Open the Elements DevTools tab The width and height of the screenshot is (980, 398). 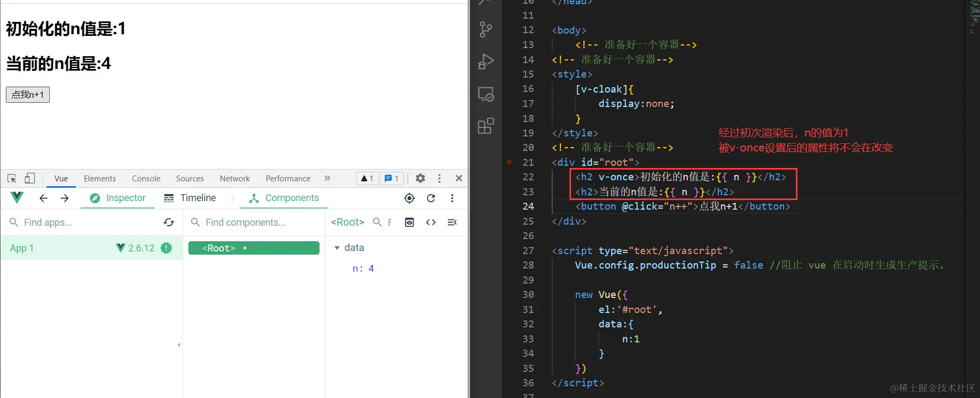[100, 178]
